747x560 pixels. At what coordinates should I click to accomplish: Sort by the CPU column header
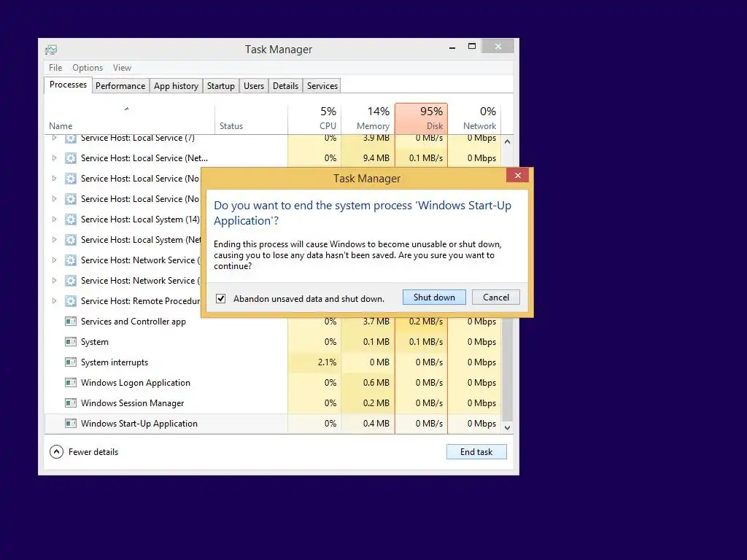[314, 119]
